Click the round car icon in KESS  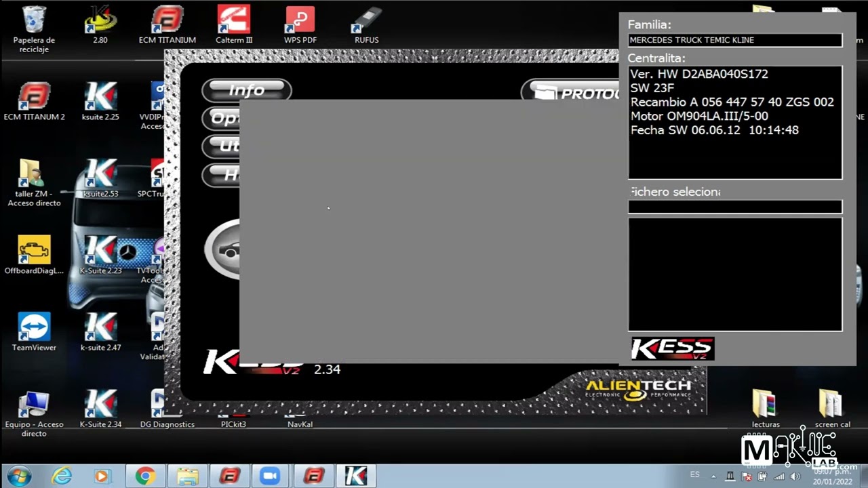point(222,249)
